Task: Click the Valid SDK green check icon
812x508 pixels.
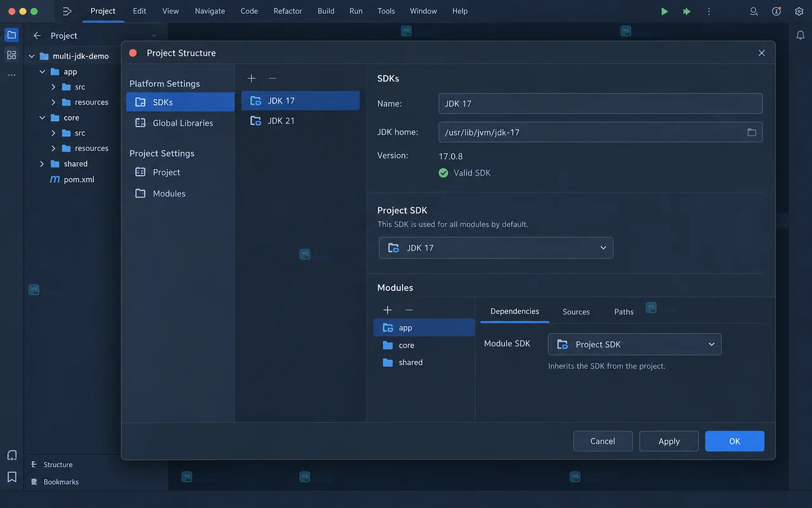Action: (x=443, y=173)
